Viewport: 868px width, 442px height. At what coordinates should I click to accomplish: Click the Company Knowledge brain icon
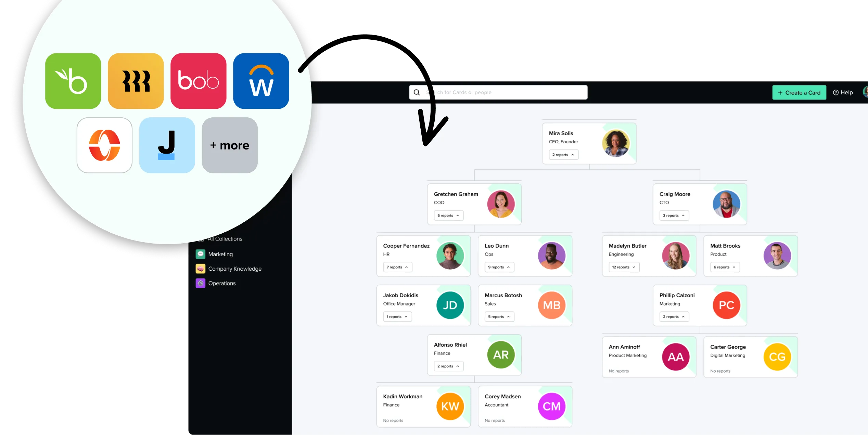(x=200, y=269)
